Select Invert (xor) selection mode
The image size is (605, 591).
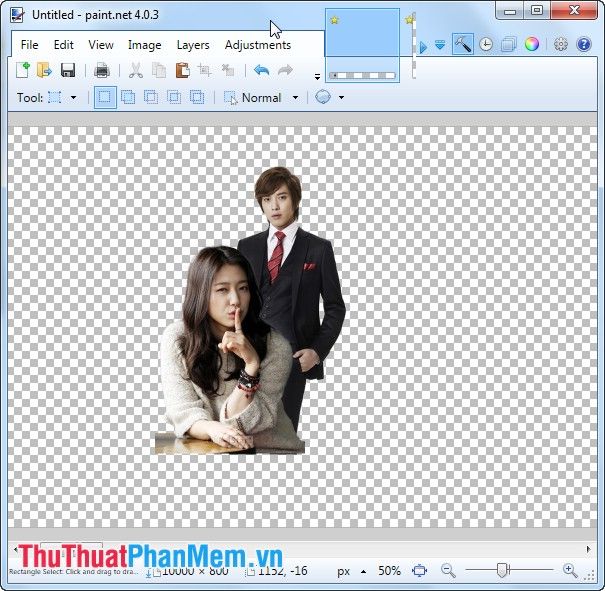pyautogui.click(x=197, y=97)
